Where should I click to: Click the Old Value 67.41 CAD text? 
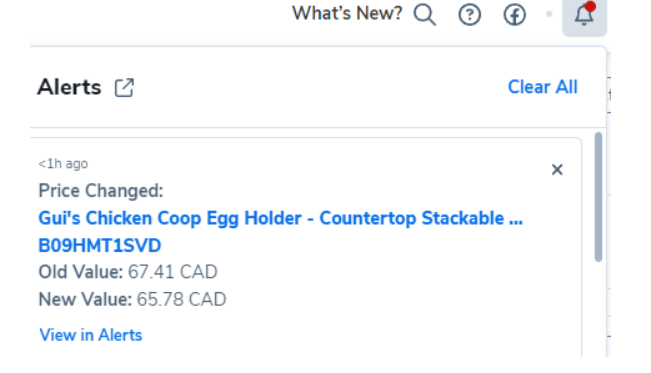click(x=128, y=272)
